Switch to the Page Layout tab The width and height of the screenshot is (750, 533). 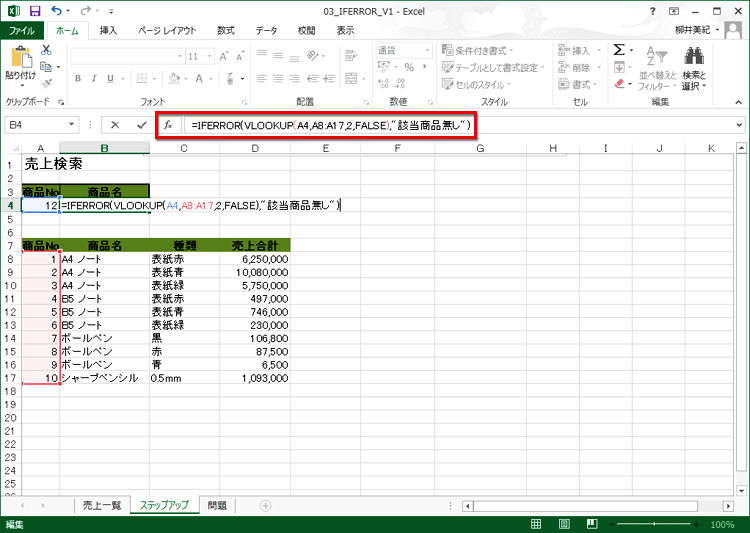tap(167, 31)
